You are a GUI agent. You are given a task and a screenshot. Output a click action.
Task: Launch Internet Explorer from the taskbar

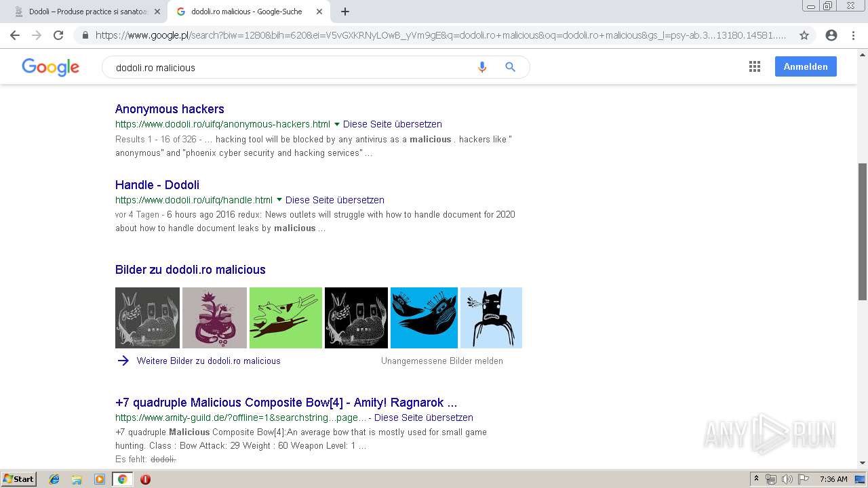tap(54, 479)
